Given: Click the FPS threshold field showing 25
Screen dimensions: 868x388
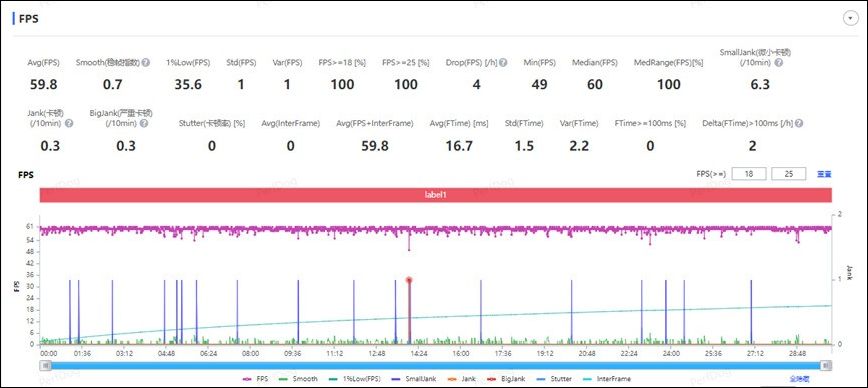Looking at the screenshot, I should coord(788,174).
